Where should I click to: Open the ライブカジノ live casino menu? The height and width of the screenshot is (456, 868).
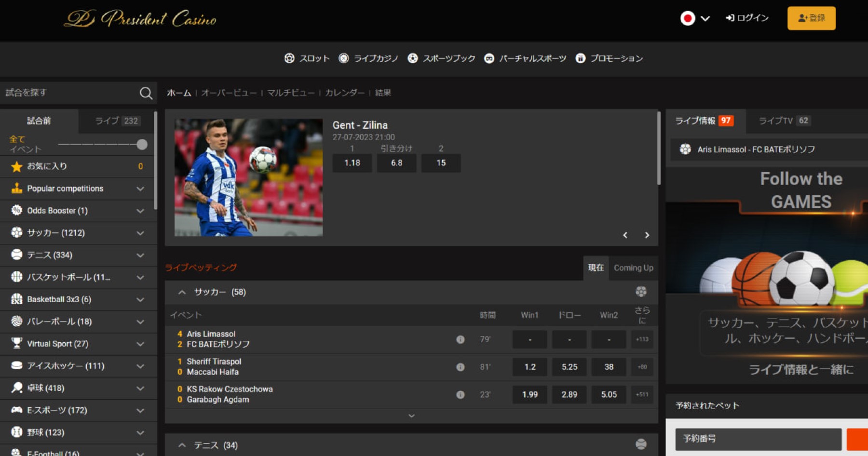368,58
